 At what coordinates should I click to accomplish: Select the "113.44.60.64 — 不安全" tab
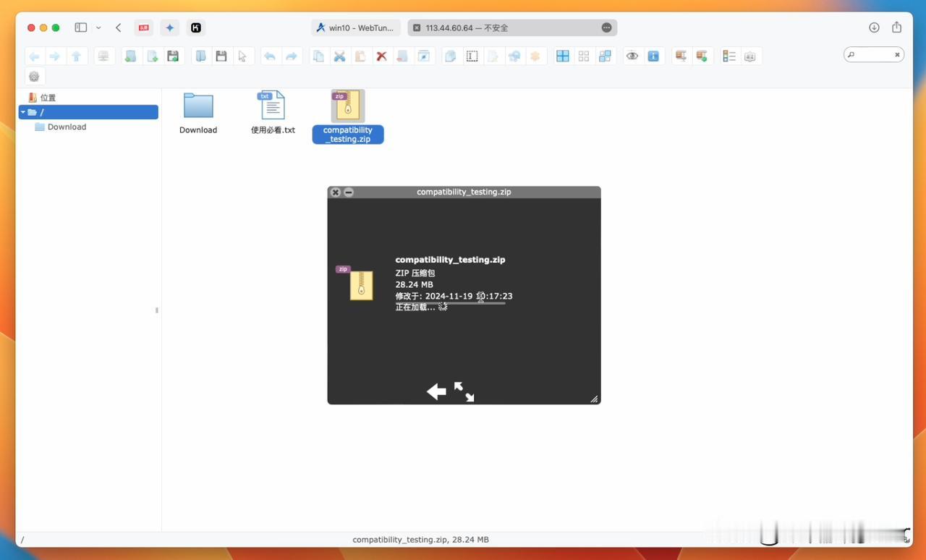[x=512, y=28]
